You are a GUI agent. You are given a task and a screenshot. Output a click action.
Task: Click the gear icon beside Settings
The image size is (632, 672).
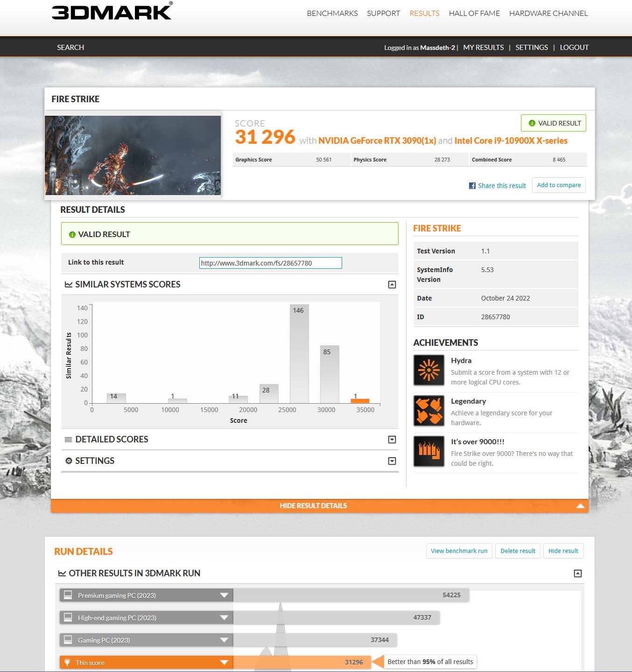pyautogui.click(x=69, y=461)
